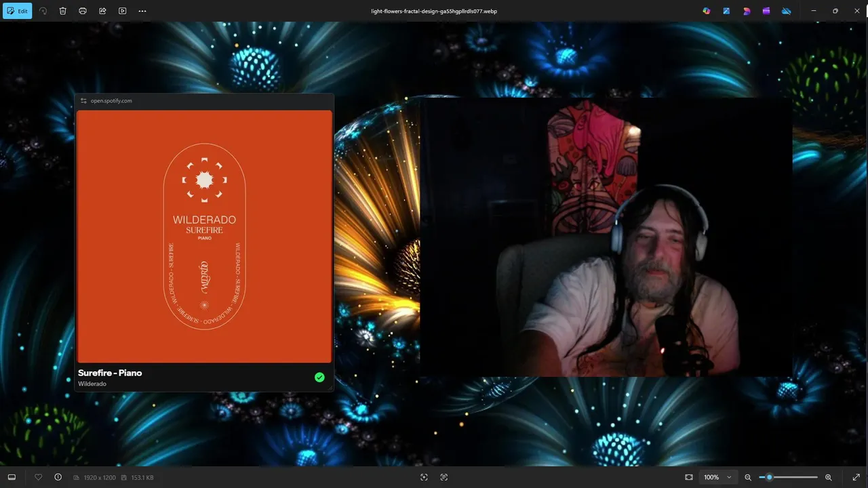This screenshot has height=488, width=868.
Task: Click the webcam video of man with headphones
Action: pos(606,237)
